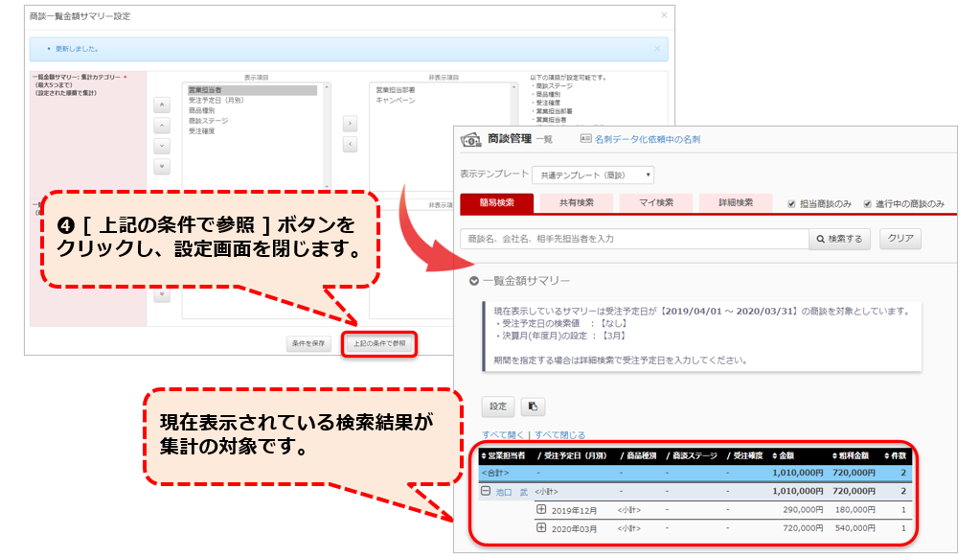Click the copy icon next to 設定 button

[533, 407]
